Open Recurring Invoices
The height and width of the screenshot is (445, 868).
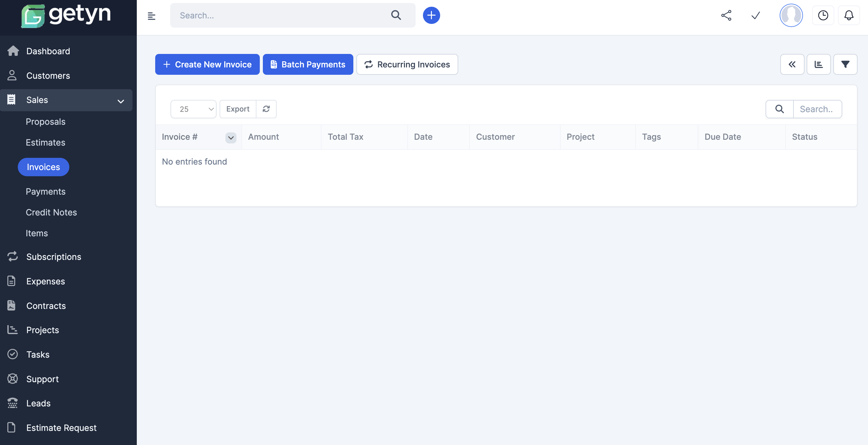(x=407, y=64)
